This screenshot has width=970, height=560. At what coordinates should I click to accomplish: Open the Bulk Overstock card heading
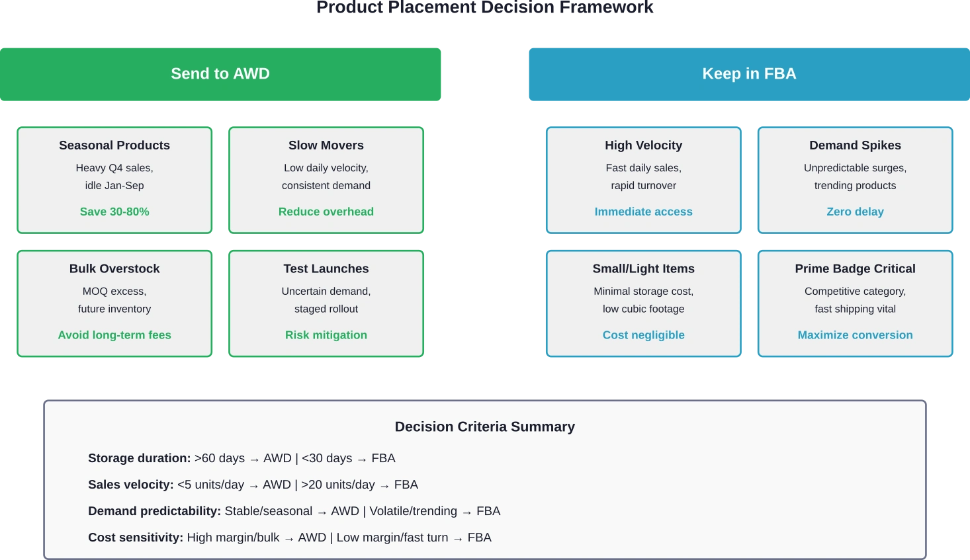point(114,269)
